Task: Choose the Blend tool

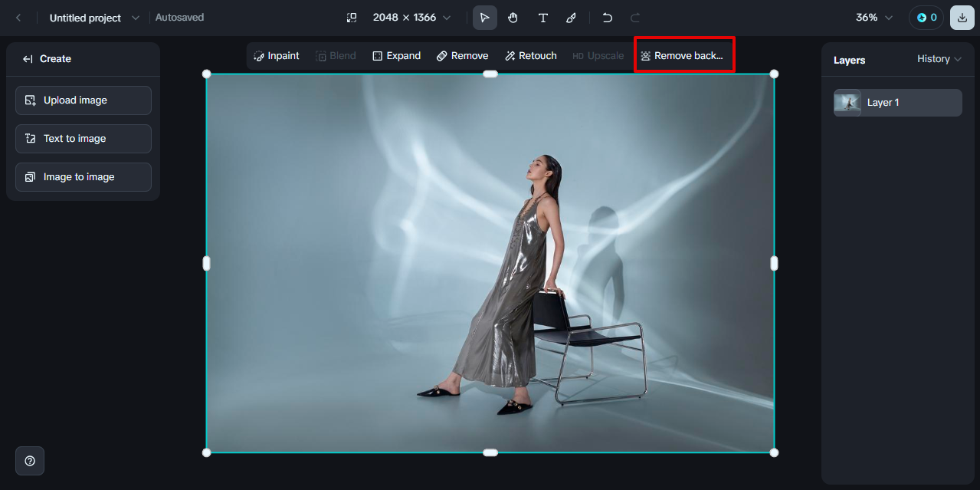Action: [336, 56]
